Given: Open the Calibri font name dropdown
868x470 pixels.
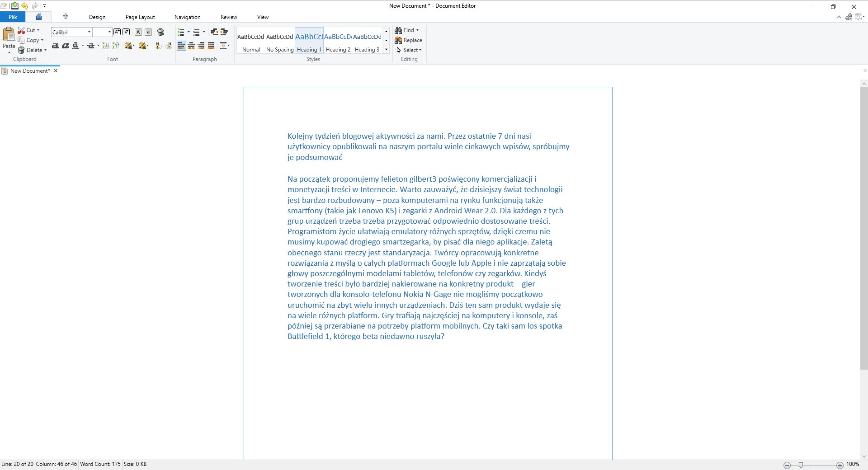Looking at the screenshot, I should tap(89, 32).
